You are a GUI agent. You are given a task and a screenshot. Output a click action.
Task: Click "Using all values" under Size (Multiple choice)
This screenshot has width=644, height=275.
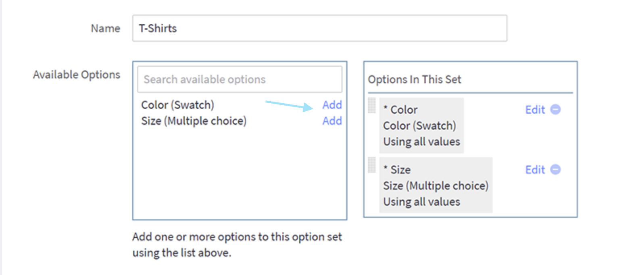(x=421, y=202)
